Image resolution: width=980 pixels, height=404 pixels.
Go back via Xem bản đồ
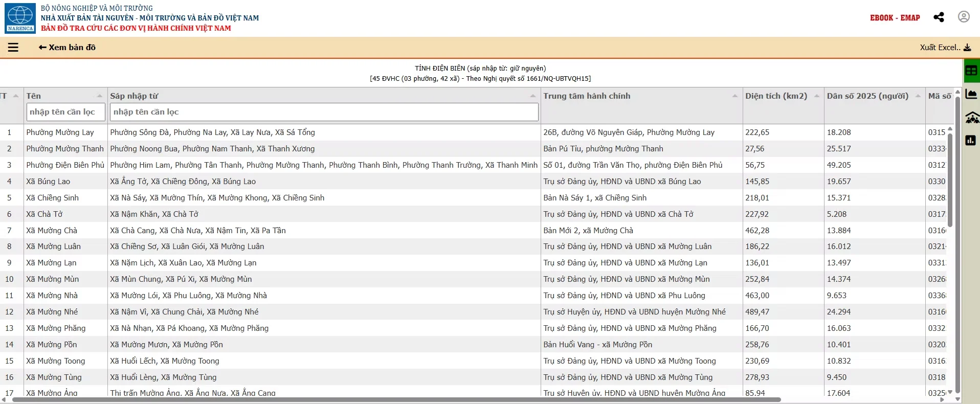(x=67, y=48)
